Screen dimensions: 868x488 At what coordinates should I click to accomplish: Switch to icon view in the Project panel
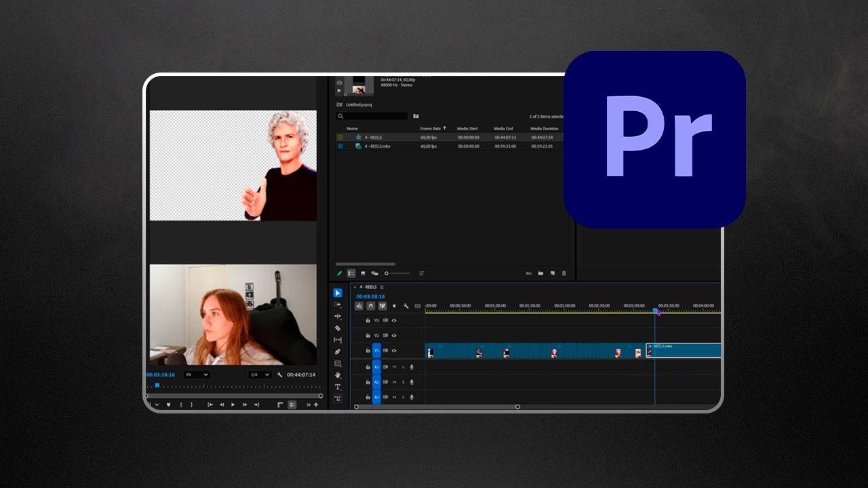tap(363, 273)
